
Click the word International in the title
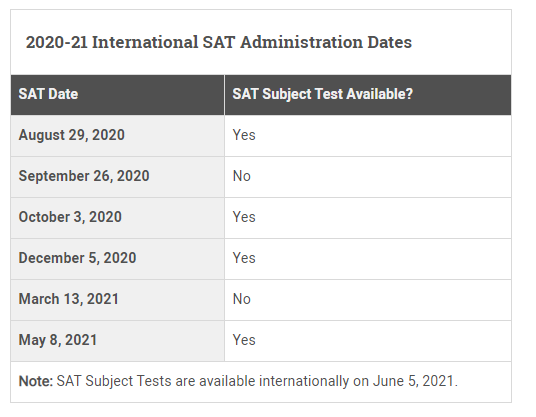(145, 42)
